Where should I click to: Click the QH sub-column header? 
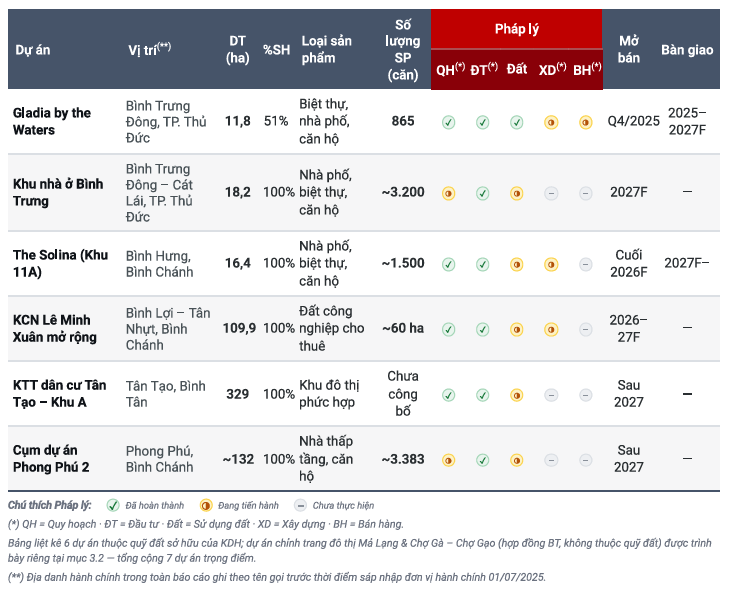[x=450, y=69]
